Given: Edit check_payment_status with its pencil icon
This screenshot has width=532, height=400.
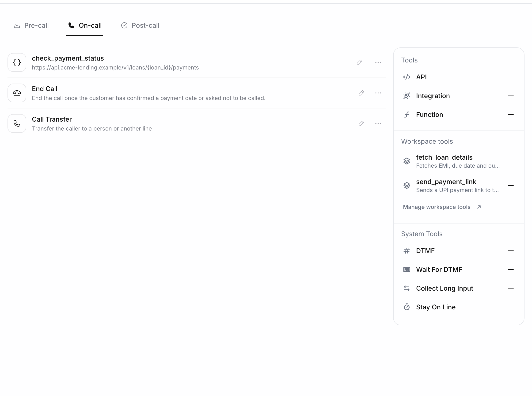Looking at the screenshot, I should (x=359, y=63).
